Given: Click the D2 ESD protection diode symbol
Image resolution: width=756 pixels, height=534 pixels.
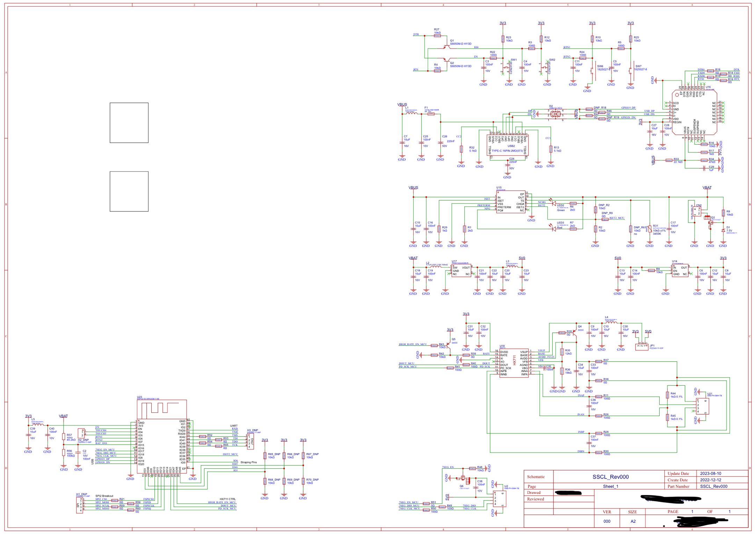Looking at the screenshot, I should [x=555, y=114].
